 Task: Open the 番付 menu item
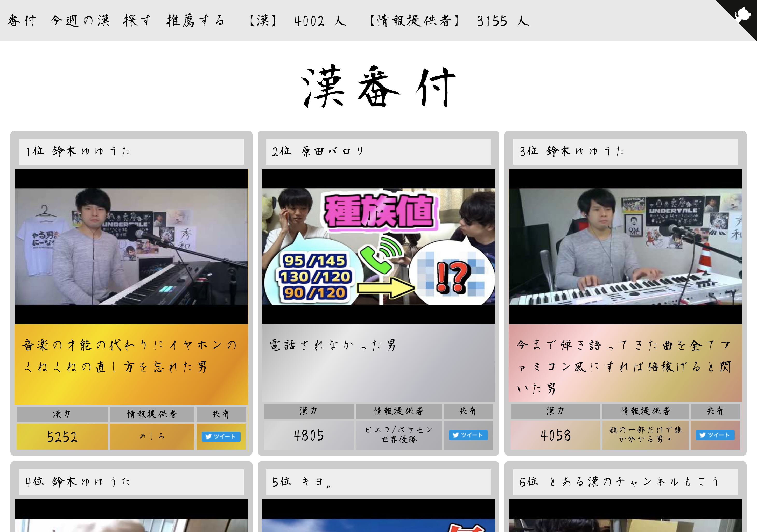(22, 21)
